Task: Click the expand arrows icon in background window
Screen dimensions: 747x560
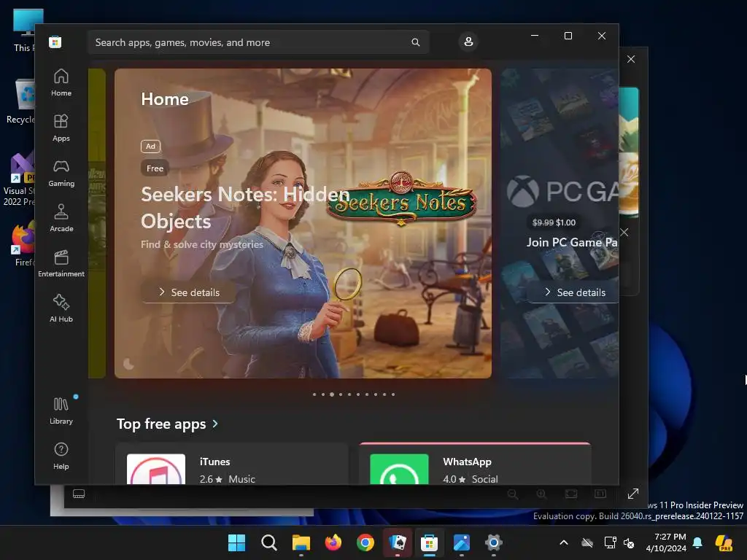Action: 633,494
